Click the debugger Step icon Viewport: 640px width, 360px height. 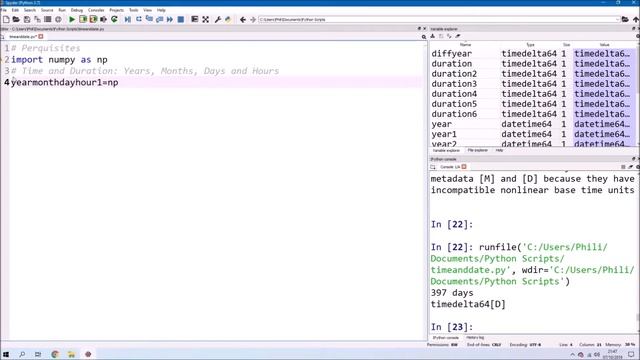139,19
